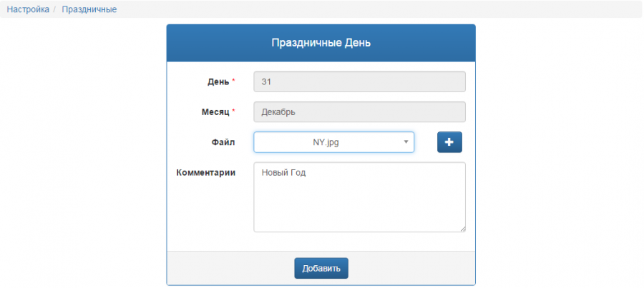Click the red asterisk next to Месяц
This screenshot has height=288, width=644.
[234, 111]
